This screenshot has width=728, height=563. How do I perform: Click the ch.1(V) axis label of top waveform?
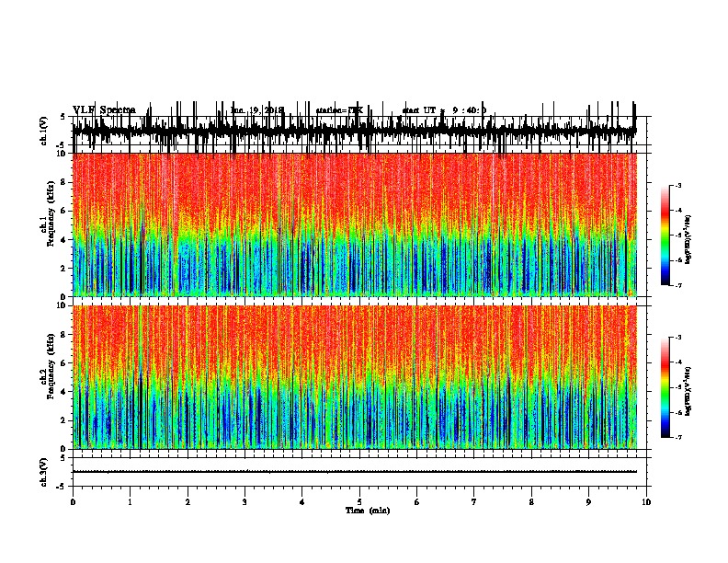point(44,131)
